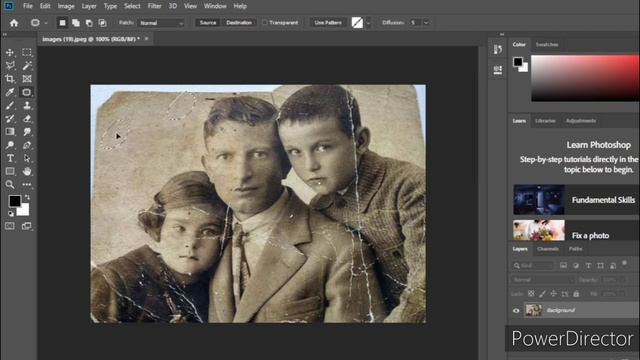Image resolution: width=640 pixels, height=360 pixels.
Task: Open the layer Kind filter dropdown
Action: tap(533, 266)
